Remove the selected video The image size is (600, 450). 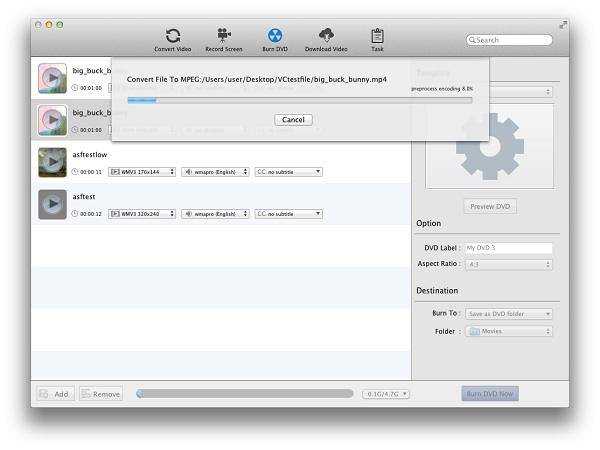coord(101,394)
